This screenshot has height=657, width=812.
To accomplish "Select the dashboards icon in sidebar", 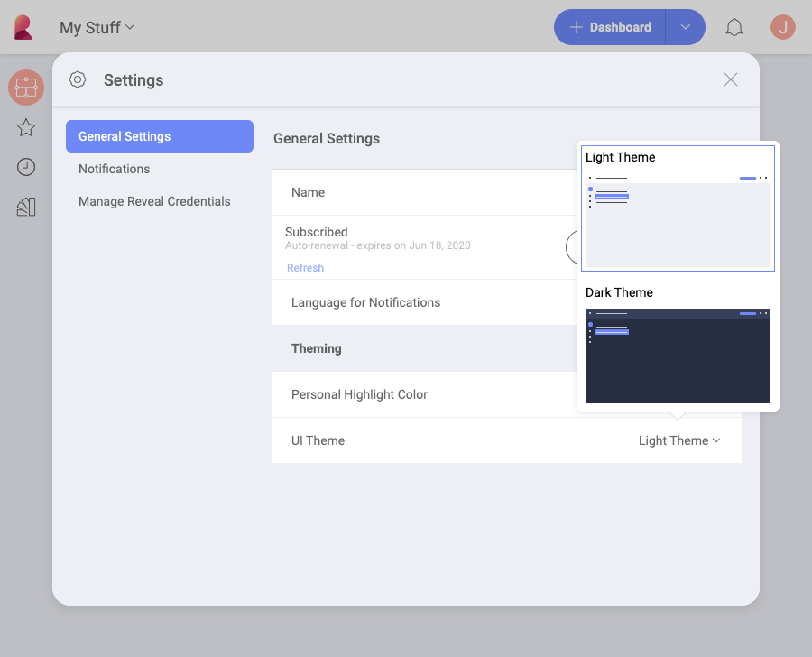I will pos(26,88).
